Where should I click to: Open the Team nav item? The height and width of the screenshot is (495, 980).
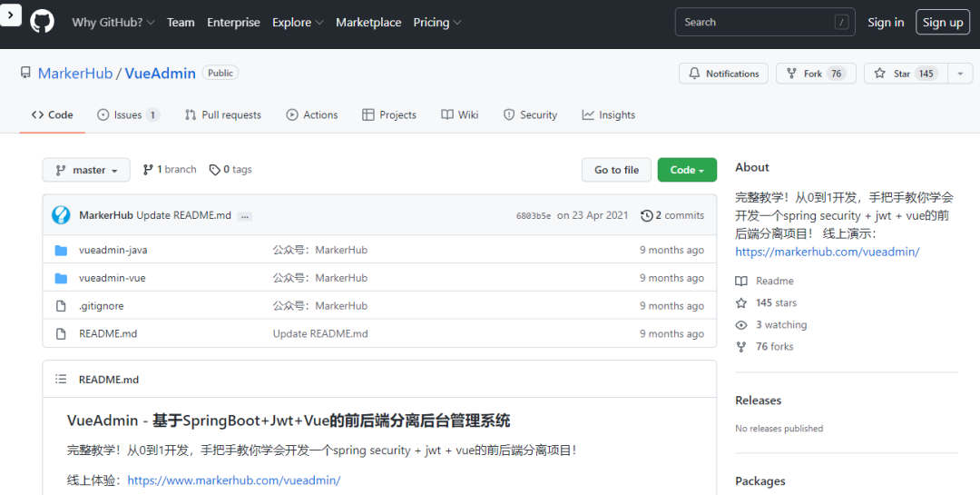181,22
